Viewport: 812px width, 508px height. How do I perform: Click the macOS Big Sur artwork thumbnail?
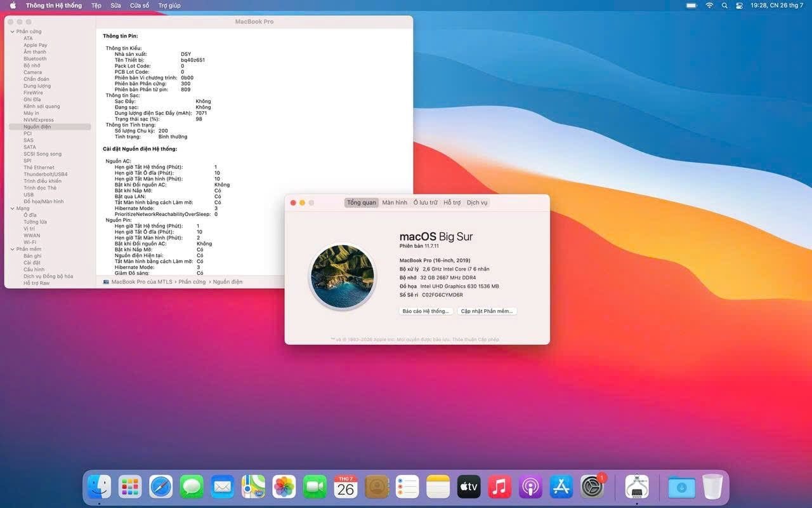(342, 277)
